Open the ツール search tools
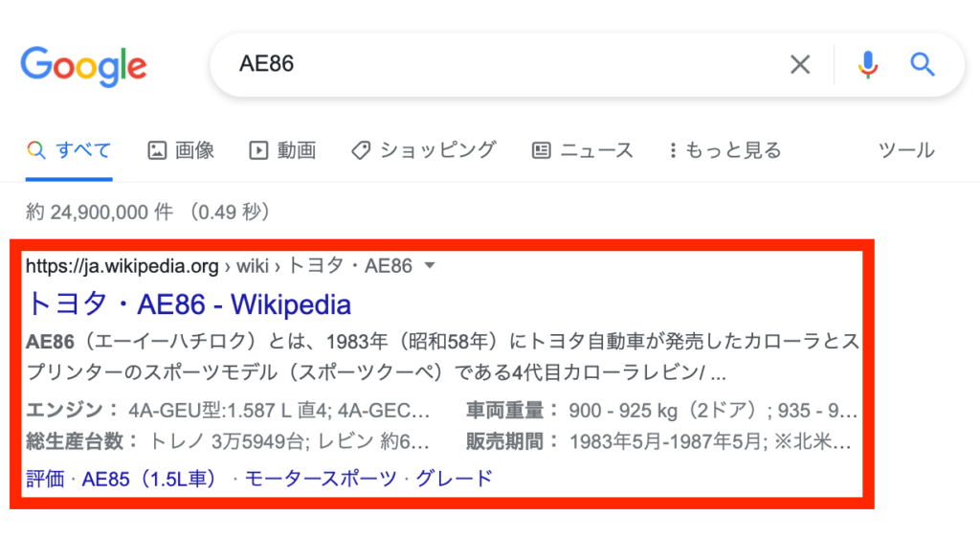The image size is (980, 538). click(905, 150)
